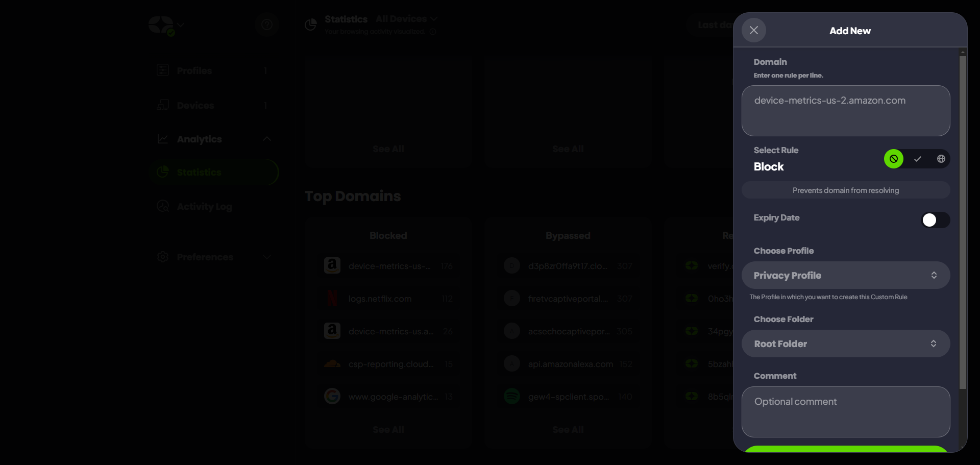Open the Devices sidebar item
Screen dimensions: 980x465
point(195,106)
